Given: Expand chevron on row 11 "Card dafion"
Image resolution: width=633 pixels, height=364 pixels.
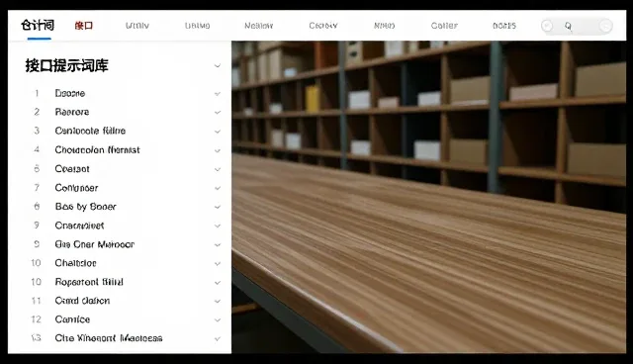Looking at the screenshot, I should click(x=218, y=302).
